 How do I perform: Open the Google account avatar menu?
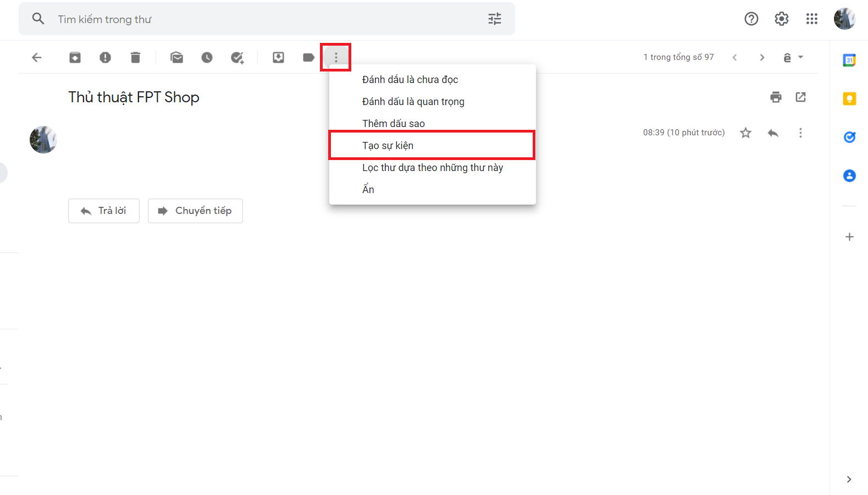point(844,19)
